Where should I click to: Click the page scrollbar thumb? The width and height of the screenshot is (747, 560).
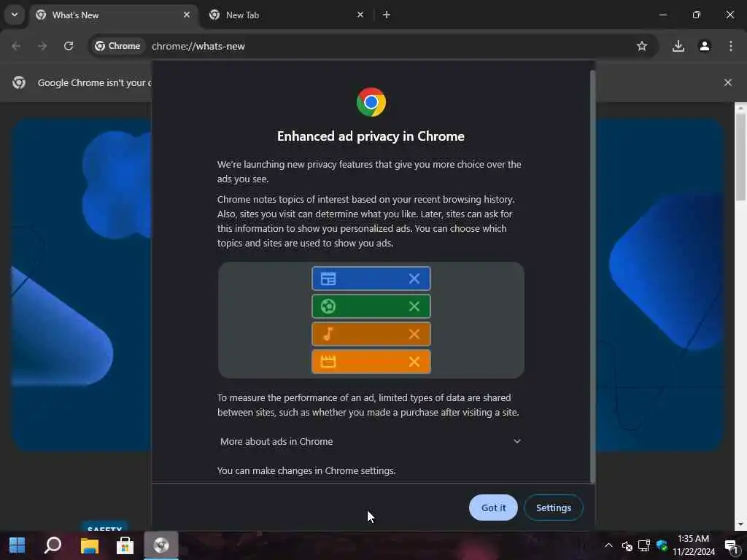(x=740, y=156)
